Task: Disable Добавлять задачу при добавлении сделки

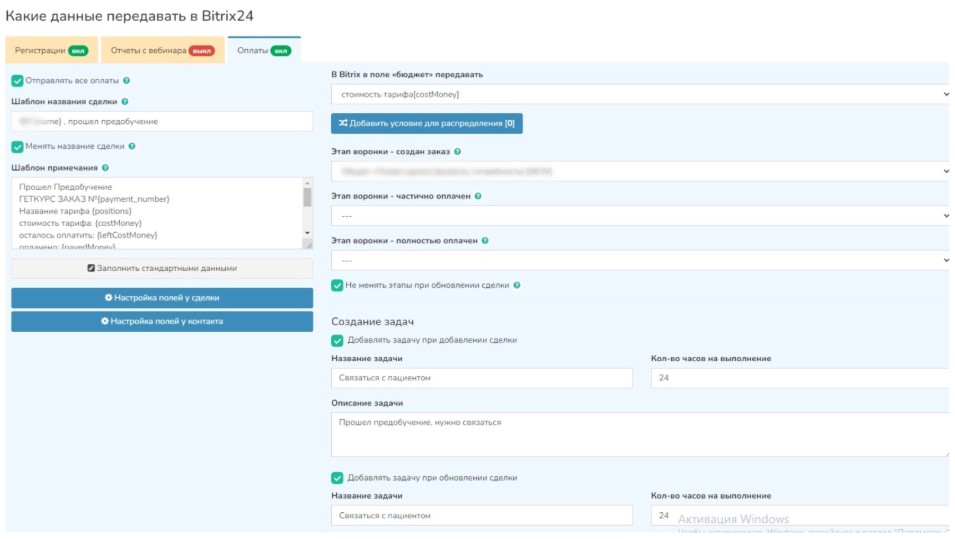Action: tap(337, 340)
